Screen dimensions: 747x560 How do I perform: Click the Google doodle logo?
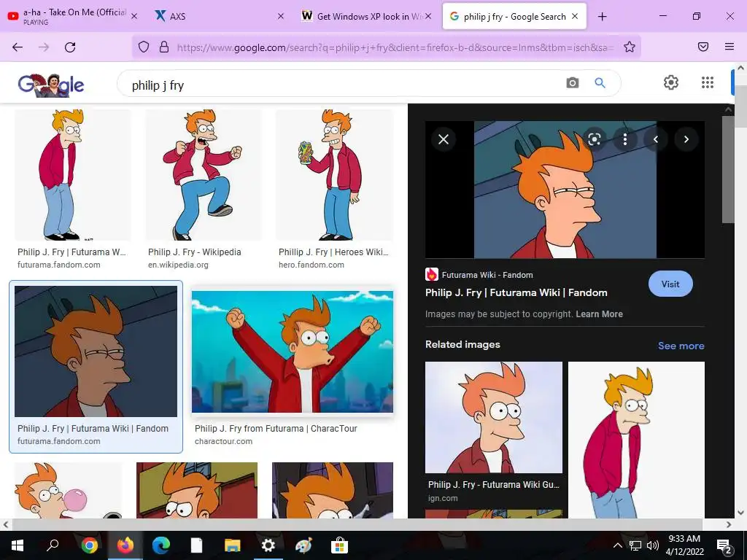click(51, 85)
